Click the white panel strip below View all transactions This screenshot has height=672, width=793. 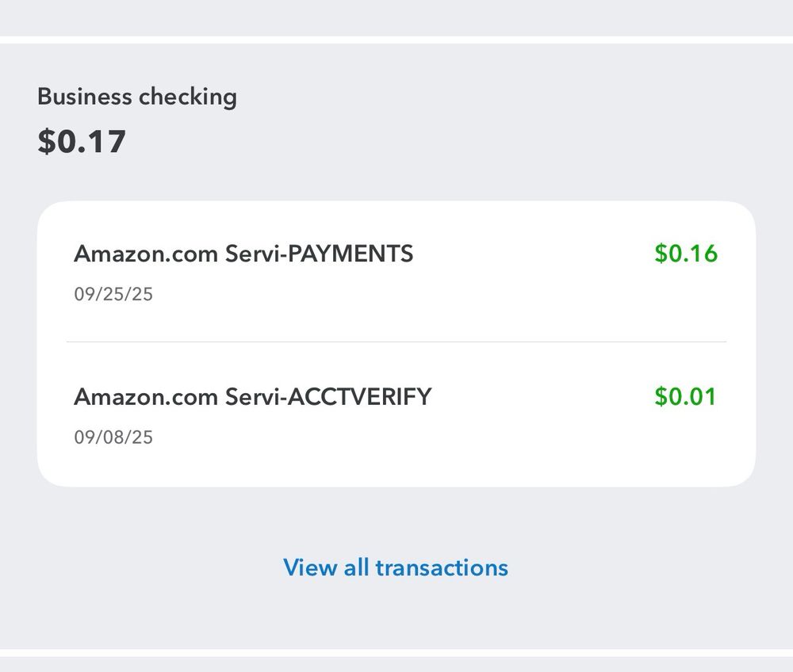point(396,653)
